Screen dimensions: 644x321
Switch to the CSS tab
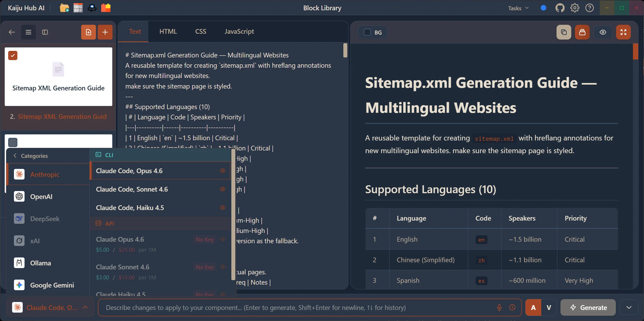coord(201,32)
